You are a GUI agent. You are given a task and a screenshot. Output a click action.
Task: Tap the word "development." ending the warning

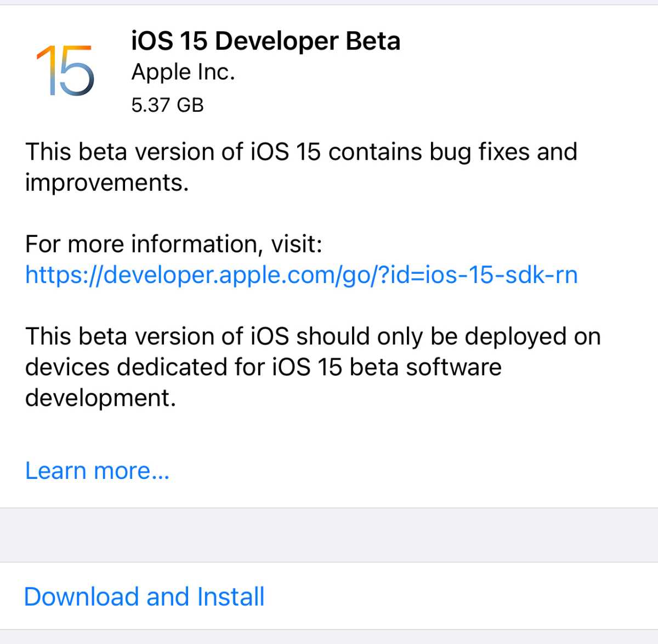(x=100, y=398)
